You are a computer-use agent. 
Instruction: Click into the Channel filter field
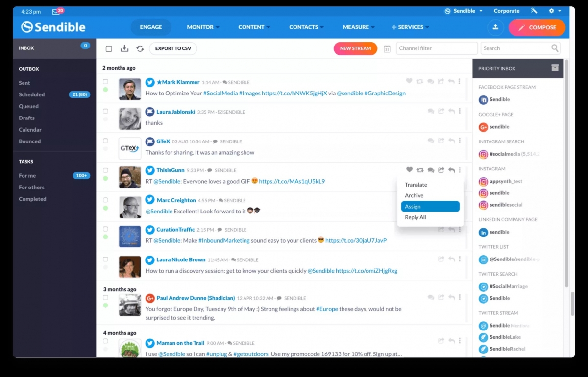[437, 48]
